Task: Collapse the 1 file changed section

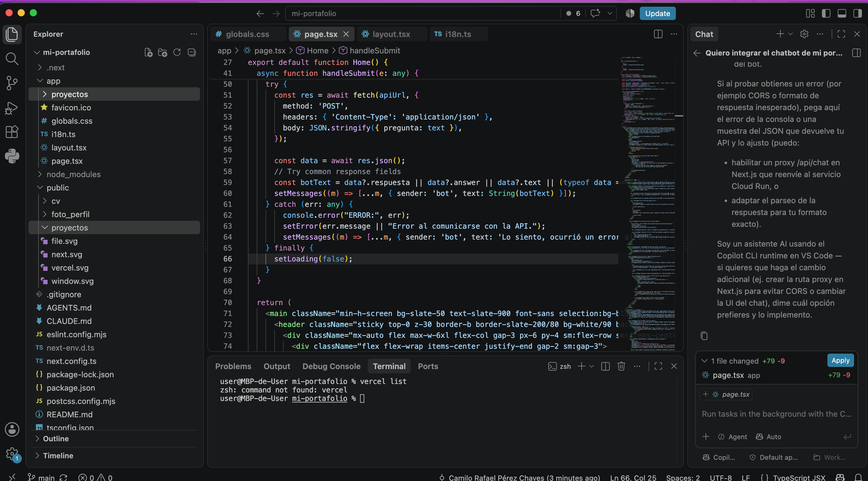Action: pyautogui.click(x=704, y=361)
